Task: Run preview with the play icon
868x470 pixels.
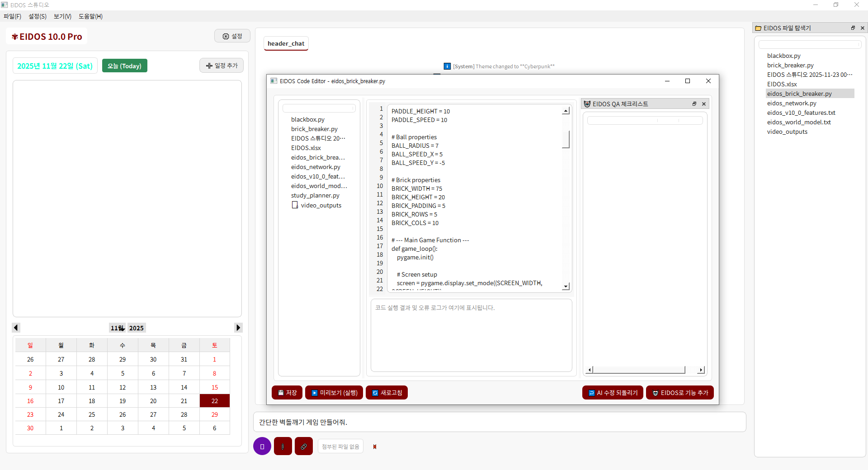Action: 315,393
